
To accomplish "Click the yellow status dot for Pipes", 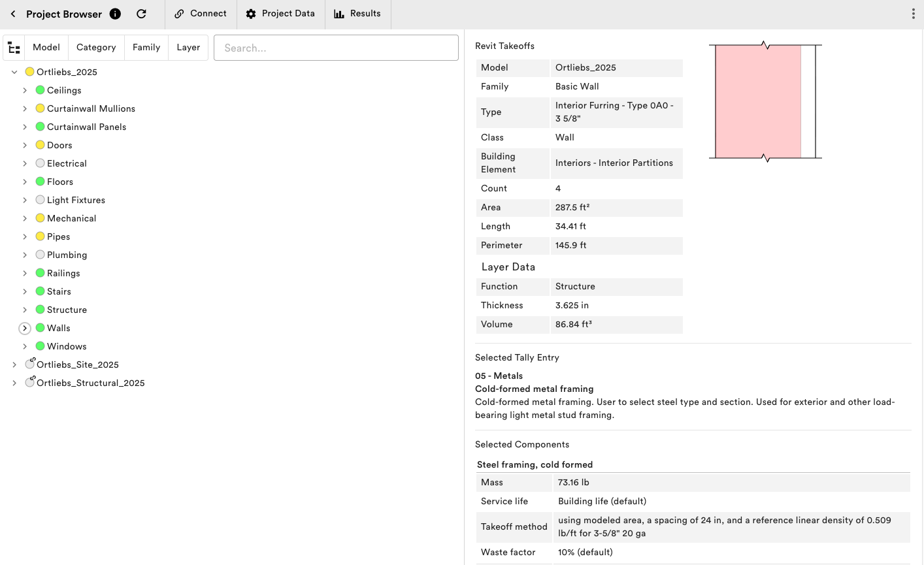I will point(40,236).
